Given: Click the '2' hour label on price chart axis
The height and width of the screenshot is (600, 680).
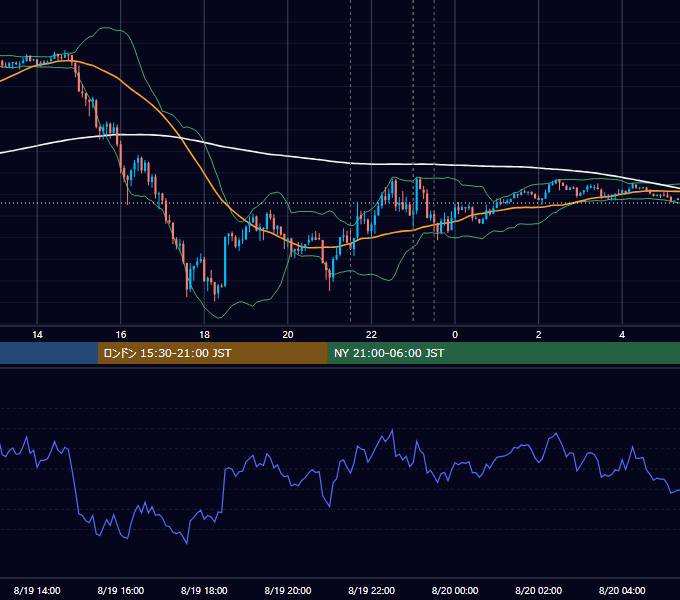Looking at the screenshot, I should coord(539,335).
